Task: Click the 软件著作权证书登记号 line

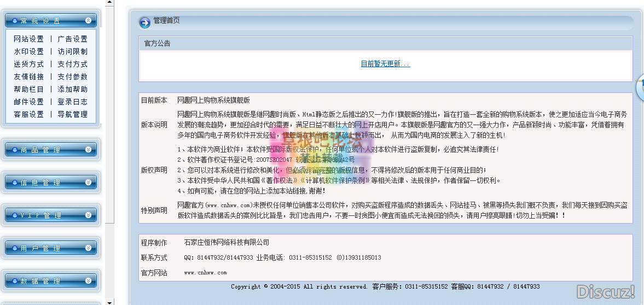Action: point(266,160)
